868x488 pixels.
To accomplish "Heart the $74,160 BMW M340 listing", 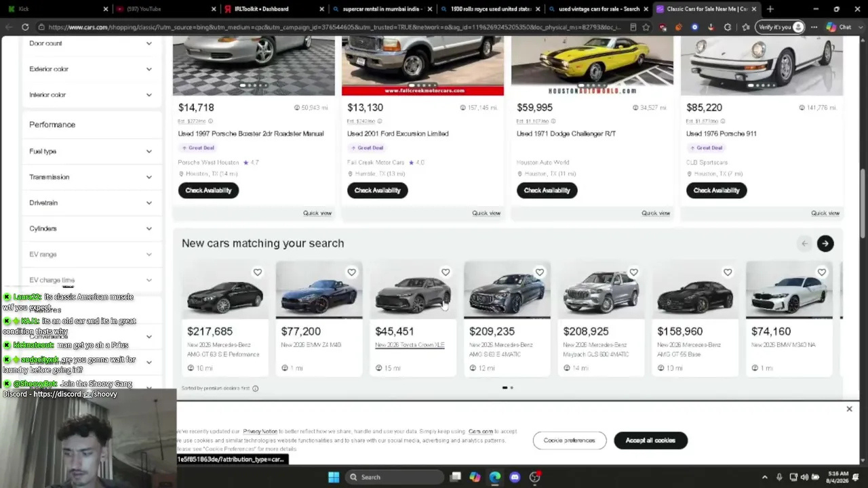I will coord(822,272).
